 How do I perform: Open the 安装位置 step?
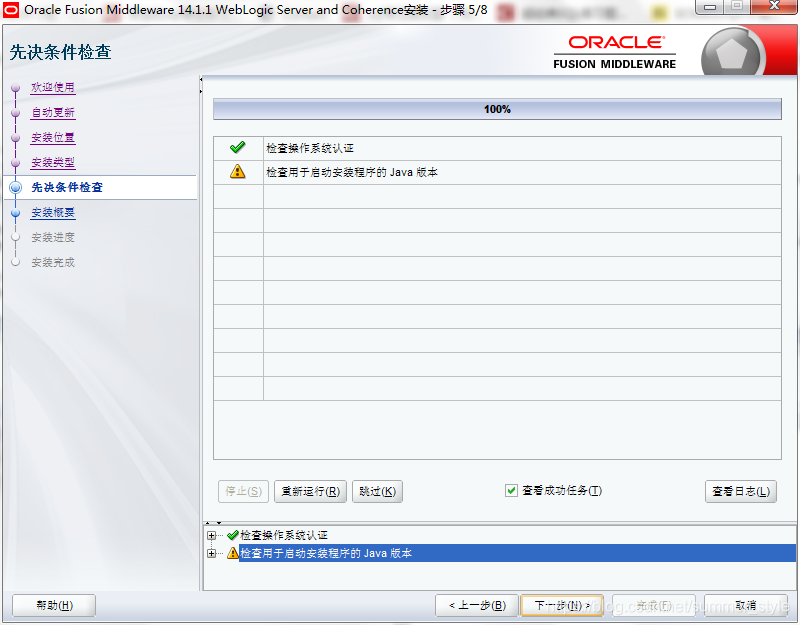click(53, 137)
